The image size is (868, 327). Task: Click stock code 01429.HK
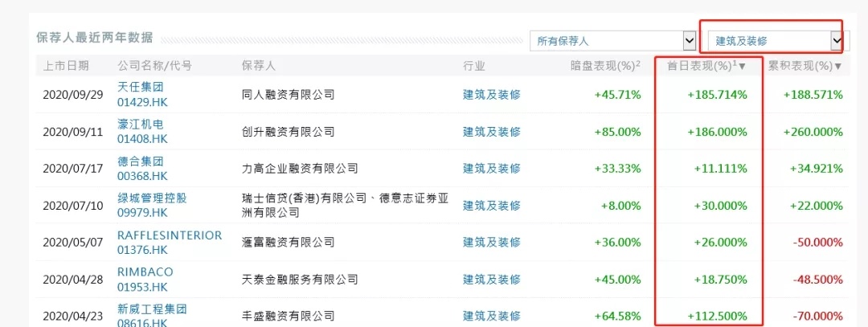(x=142, y=101)
